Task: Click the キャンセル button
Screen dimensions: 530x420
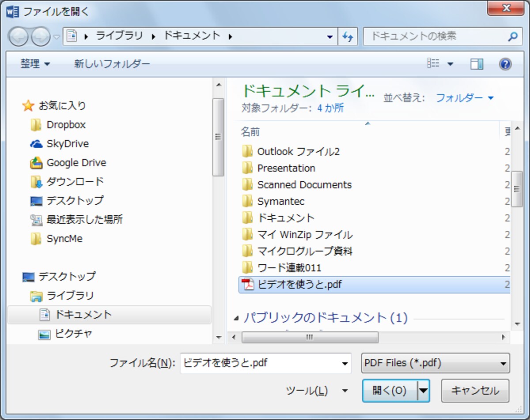Action: tap(475, 390)
